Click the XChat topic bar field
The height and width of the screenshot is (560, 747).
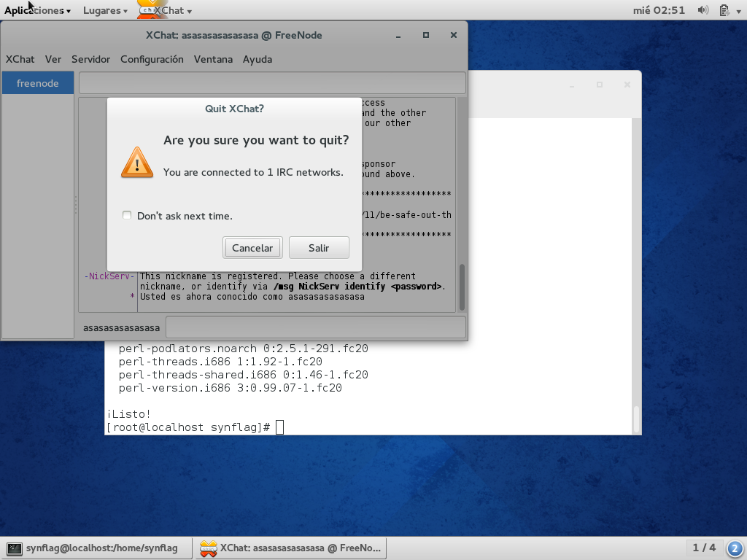pyautogui.click(x=272, y=83)
